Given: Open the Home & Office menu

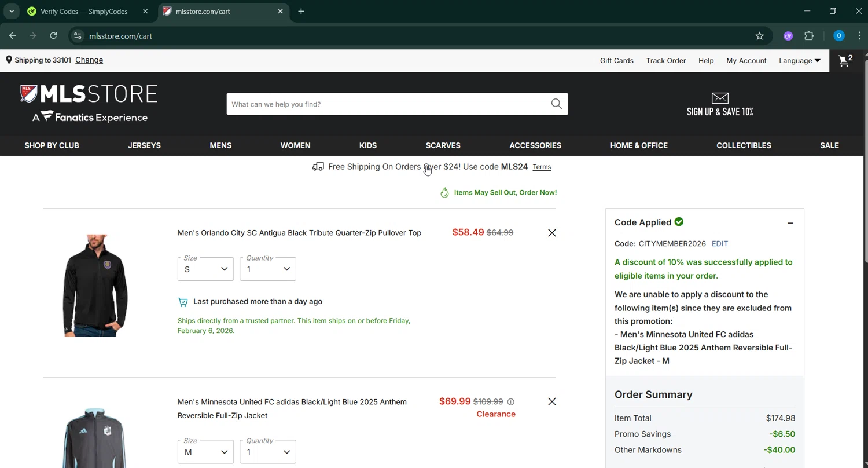Looking at the screenshot, I should pyautogui.click(x=639, y=145).
